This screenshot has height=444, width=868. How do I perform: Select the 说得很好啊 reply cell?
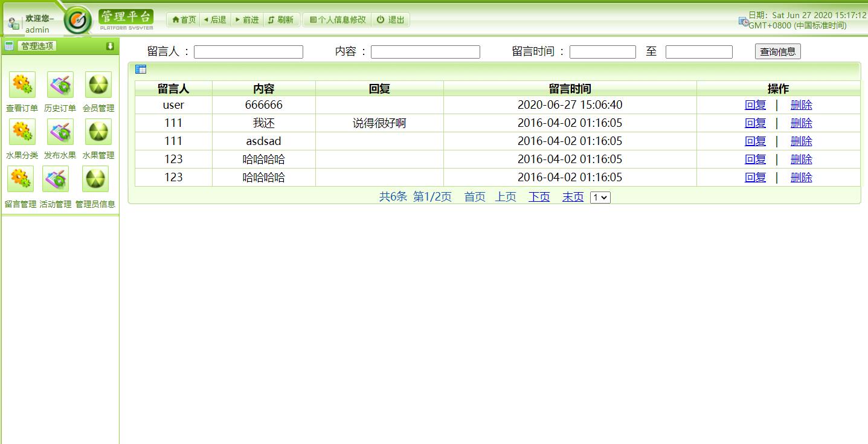pyautogui.click(x=379, y=123)
